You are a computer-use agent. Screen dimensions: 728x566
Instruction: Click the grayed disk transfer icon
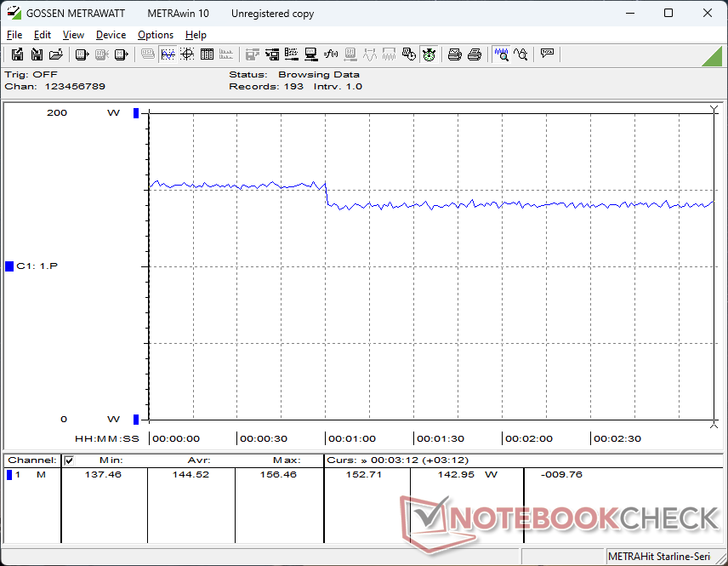click(x=252, y=54)
